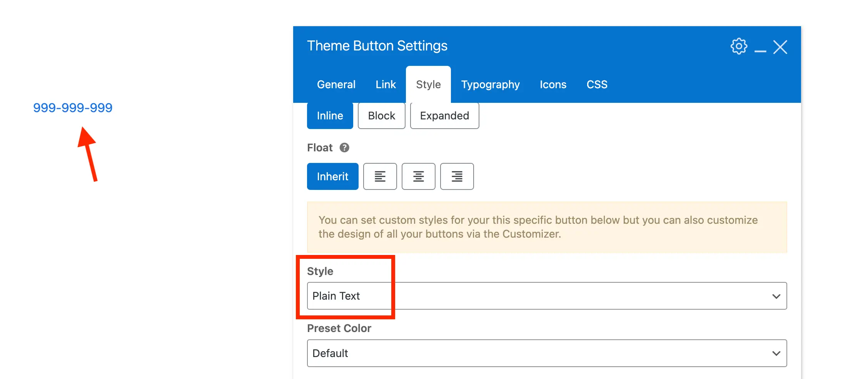This screenshot has width=868, height=379.
Task: Select the Inline layout option
Action: 330,116
